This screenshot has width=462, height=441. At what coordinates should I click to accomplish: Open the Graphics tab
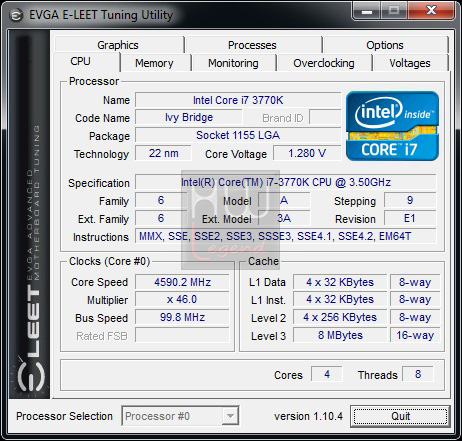pyautogui.click(x=118, y=45)
